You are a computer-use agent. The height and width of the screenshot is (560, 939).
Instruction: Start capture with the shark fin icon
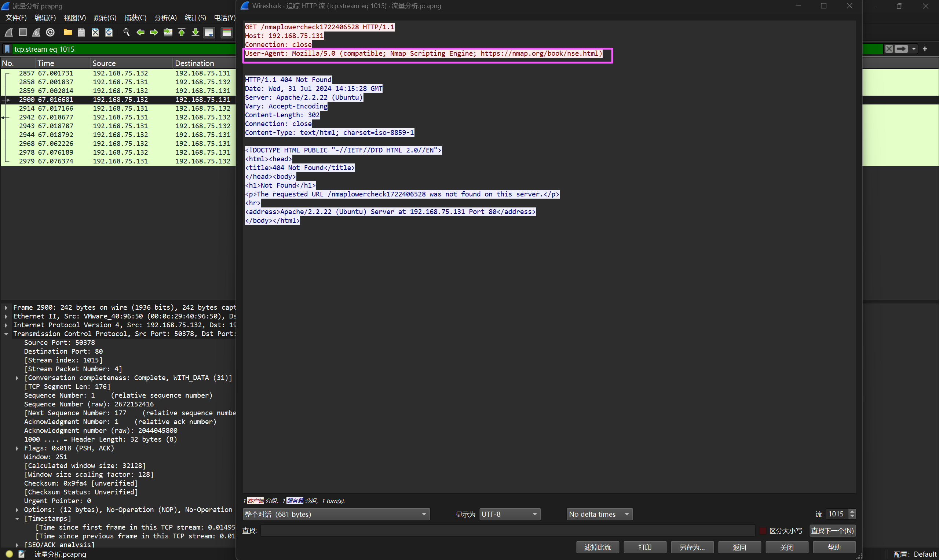coord(9,33)
